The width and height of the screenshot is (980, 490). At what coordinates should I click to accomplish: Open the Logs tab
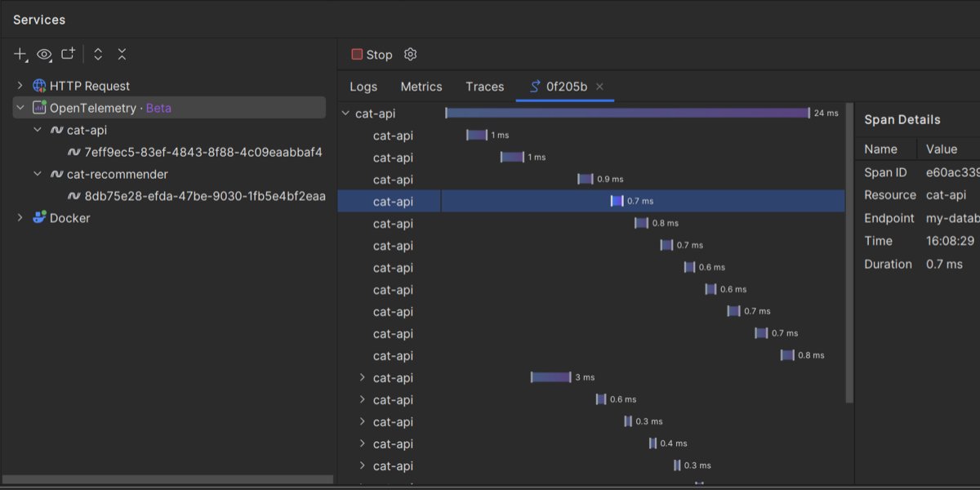(x=363, y=87)
